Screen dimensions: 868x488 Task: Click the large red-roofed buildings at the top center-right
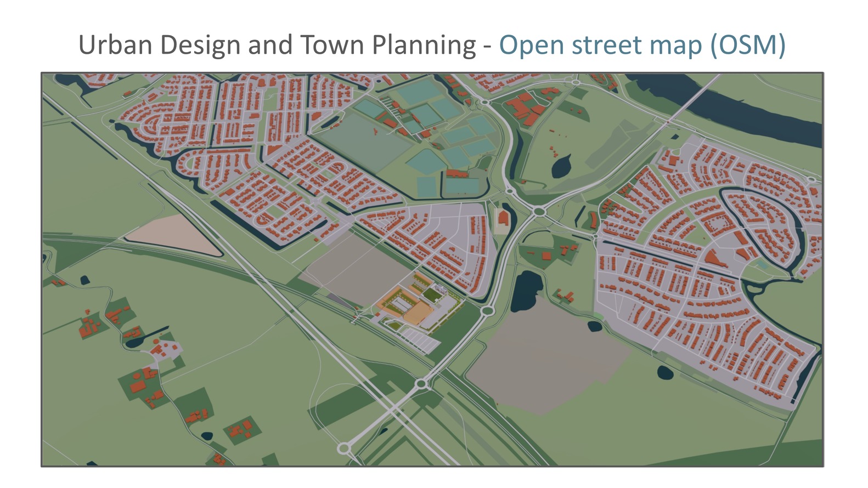pos(524,110)
